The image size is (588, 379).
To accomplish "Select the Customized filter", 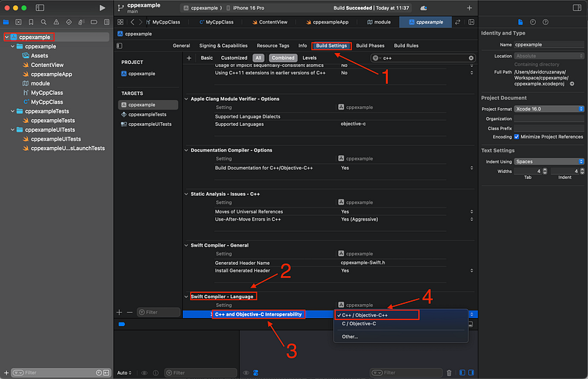I will pos(234,58).
